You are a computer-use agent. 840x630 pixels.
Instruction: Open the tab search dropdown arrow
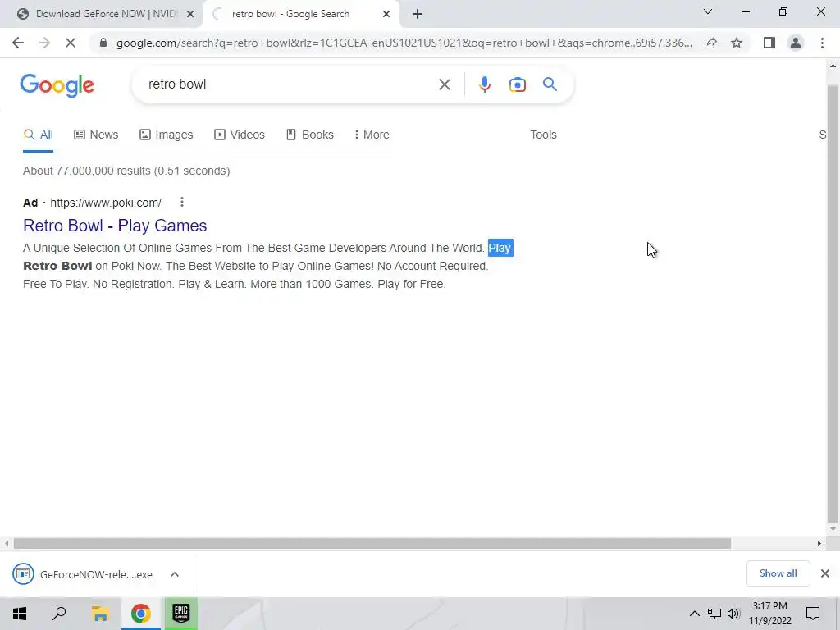(x=708, y=11)
